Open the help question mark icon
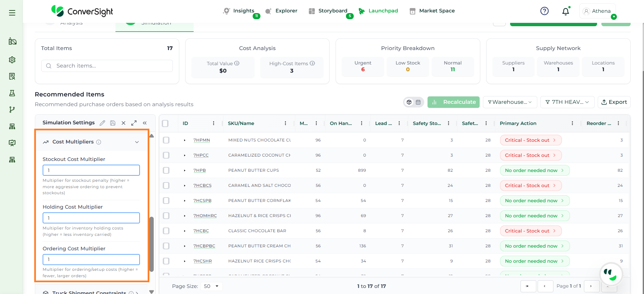Image resolution: width=644 pixels, height=294 pixels. pos(544,11)
